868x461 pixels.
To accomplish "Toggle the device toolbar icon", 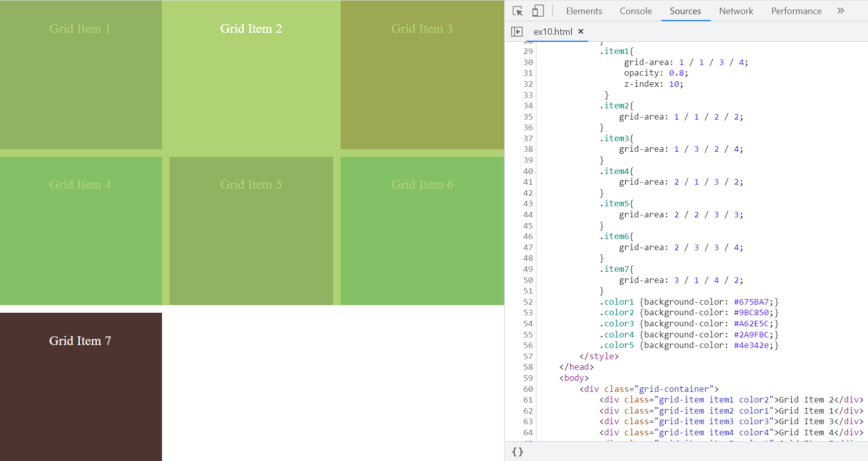I will point(538,11).
